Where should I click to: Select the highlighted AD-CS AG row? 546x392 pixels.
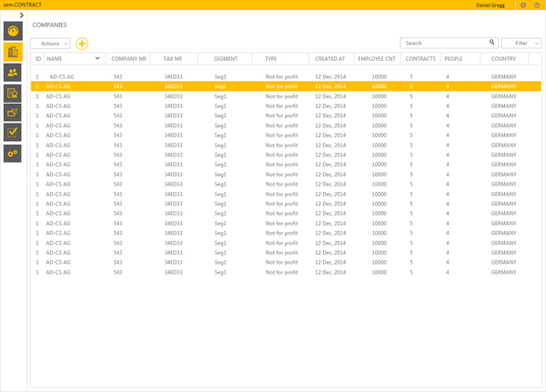[273, 86]
